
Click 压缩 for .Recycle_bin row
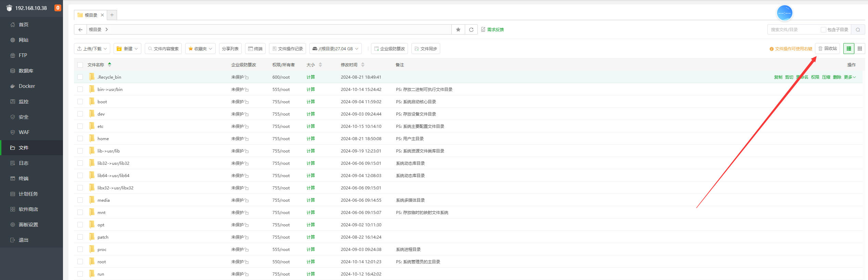point(826,77)
